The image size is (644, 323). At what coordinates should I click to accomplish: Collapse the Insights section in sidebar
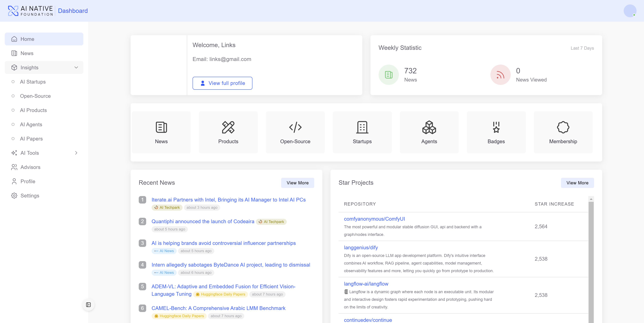76,67
